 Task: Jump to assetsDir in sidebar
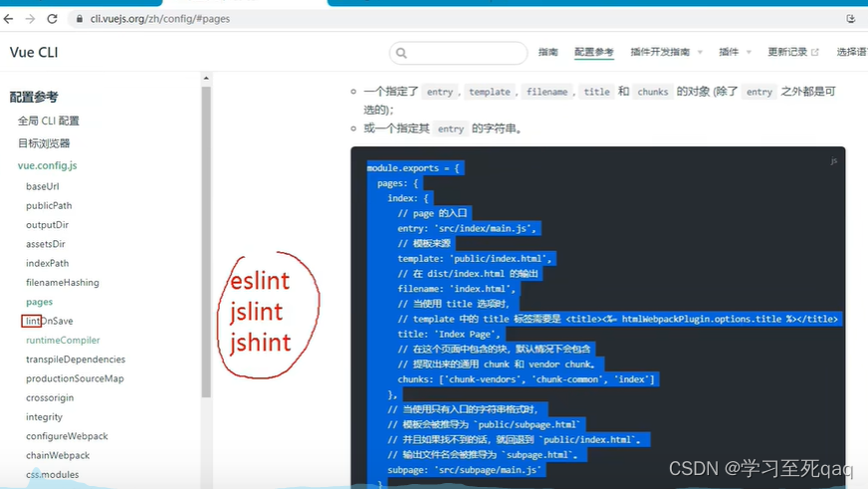coord(46,244)
